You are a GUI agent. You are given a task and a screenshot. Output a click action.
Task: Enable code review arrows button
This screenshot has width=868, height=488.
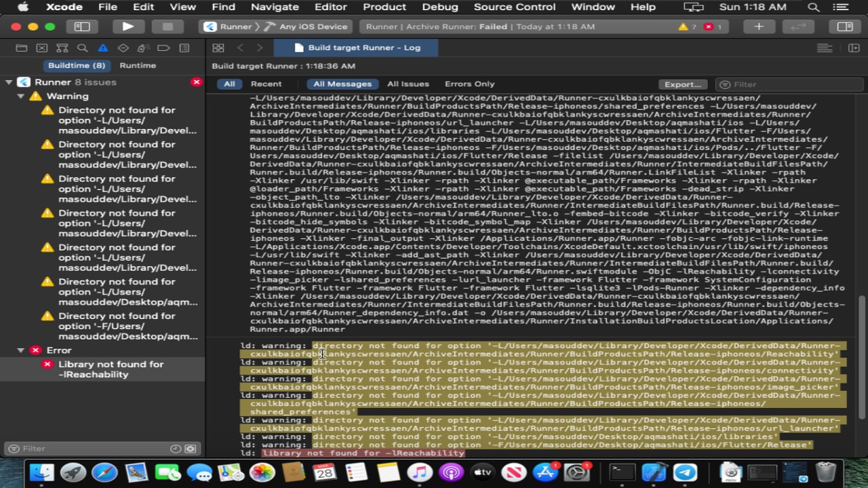pyautogui.click(x=799, y=26)
